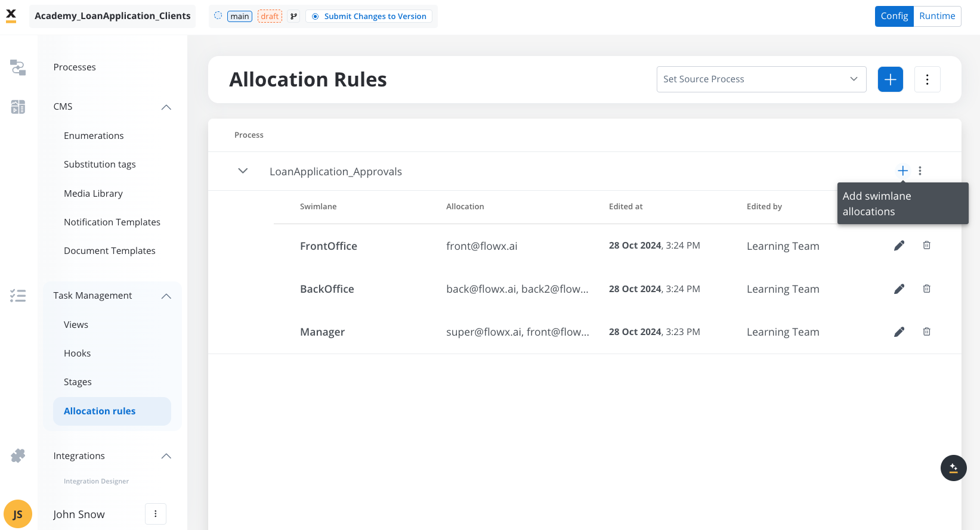Open Enumerations in CMS
This screenshot has height=530, width=980.
(x=94, y=136)
